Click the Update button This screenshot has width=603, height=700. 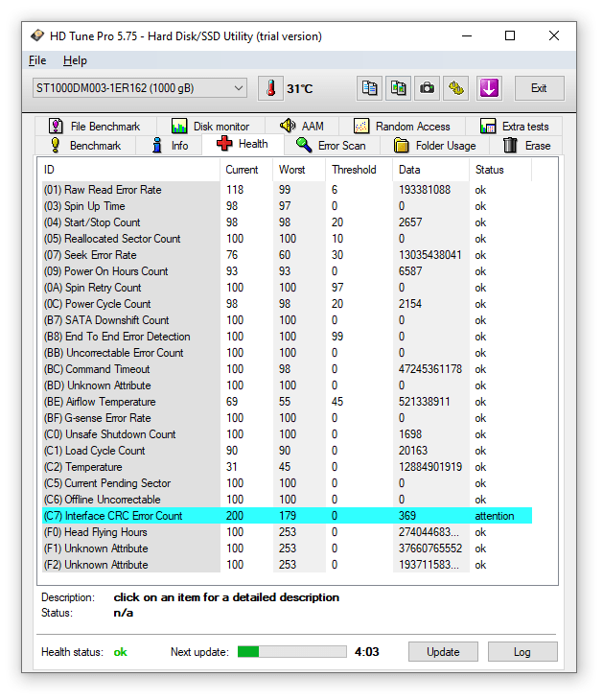pyautogui.click(x=443, y=652)
